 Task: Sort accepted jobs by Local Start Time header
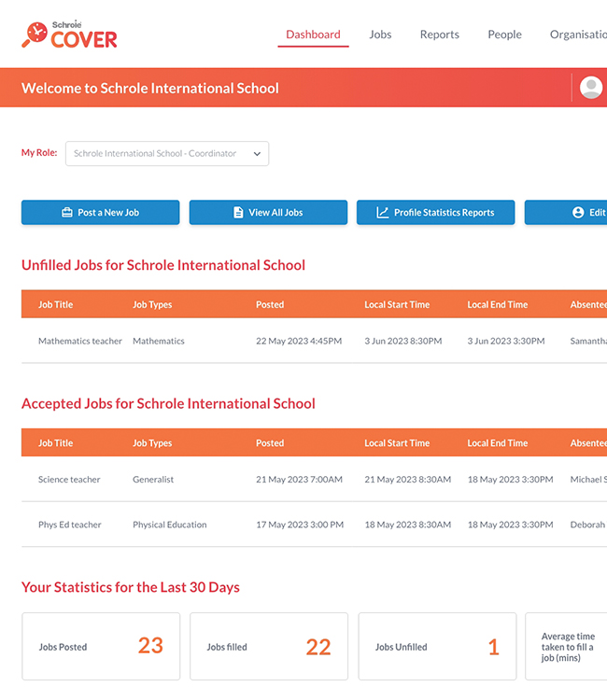click(397, 443)
